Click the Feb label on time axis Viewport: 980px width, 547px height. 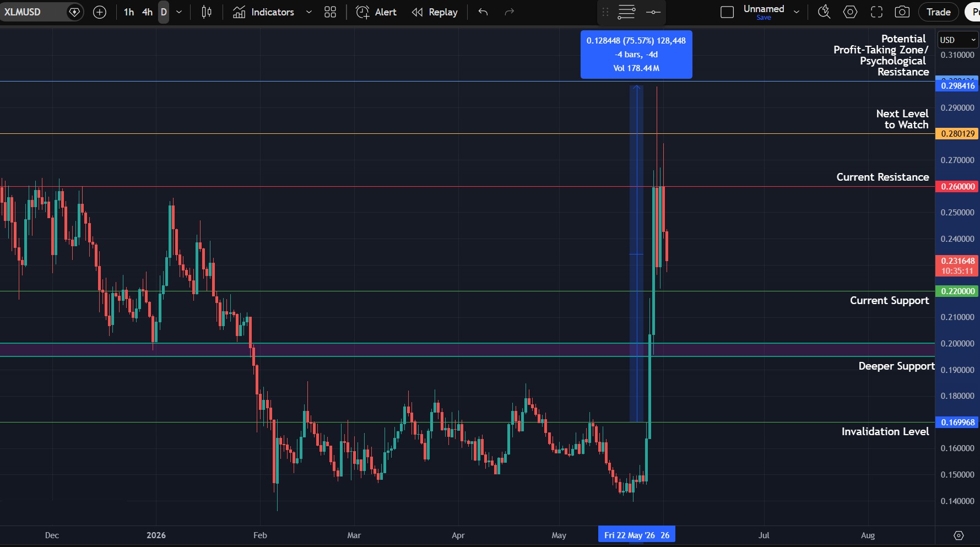coord(260,535)
